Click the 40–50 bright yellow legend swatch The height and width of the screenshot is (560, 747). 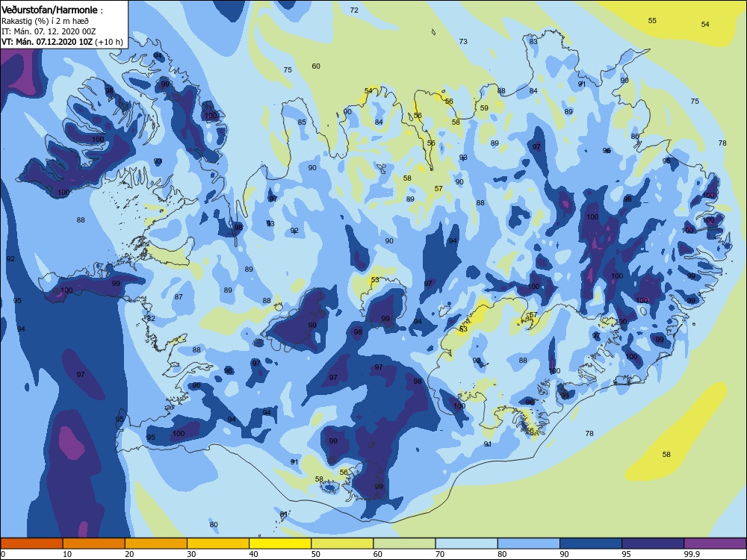pyautogui.click(x=280, y=544)
